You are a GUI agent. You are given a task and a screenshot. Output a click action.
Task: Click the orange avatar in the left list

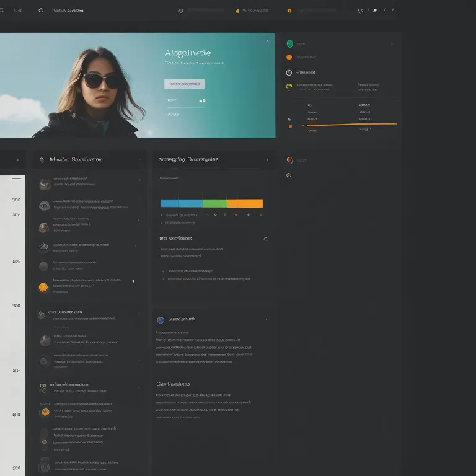pyautogui.click(x=43, y=287)
